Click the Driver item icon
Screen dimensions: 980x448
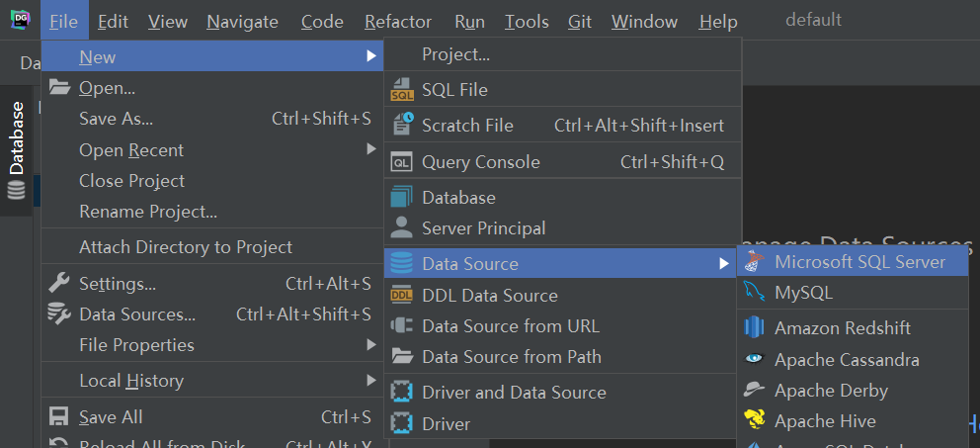(x=401, y=423)
